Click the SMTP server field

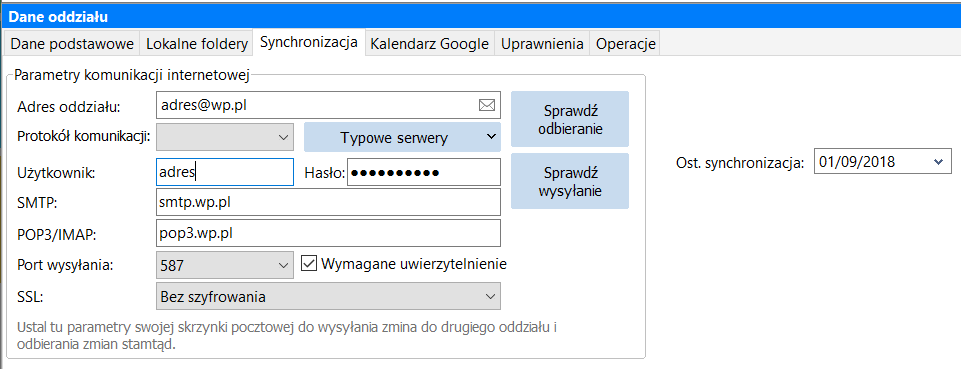tap(329, 202)
